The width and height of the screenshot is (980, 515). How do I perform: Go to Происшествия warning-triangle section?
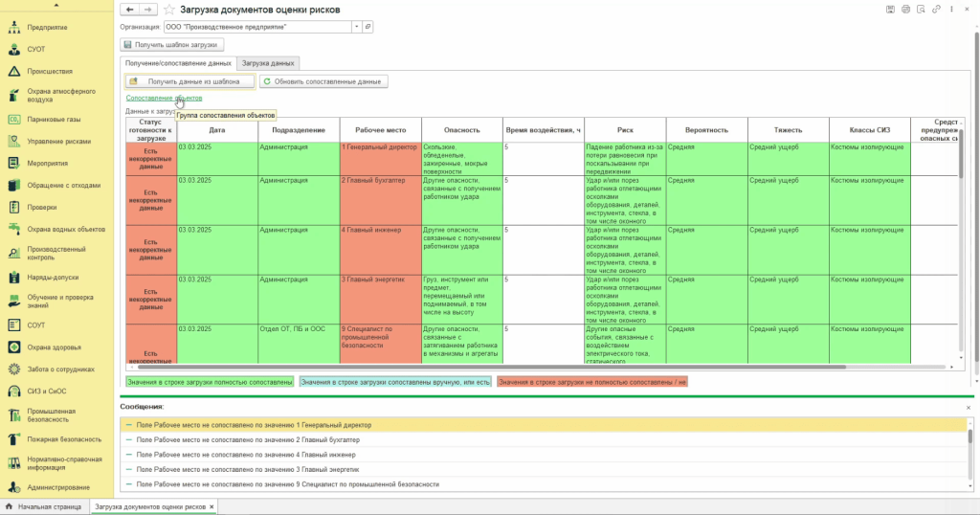[13, 71]
